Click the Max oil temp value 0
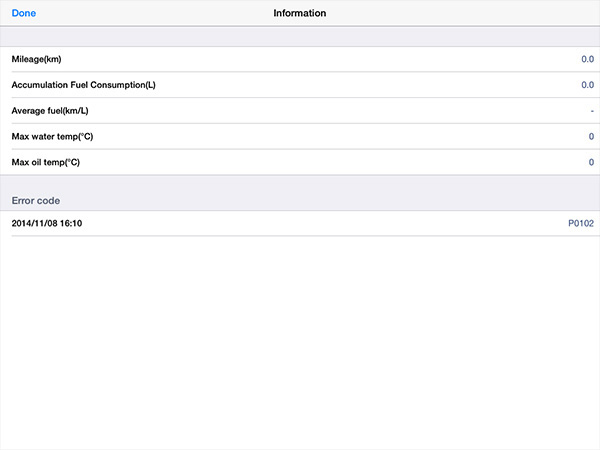 click(x=591, y=162)
